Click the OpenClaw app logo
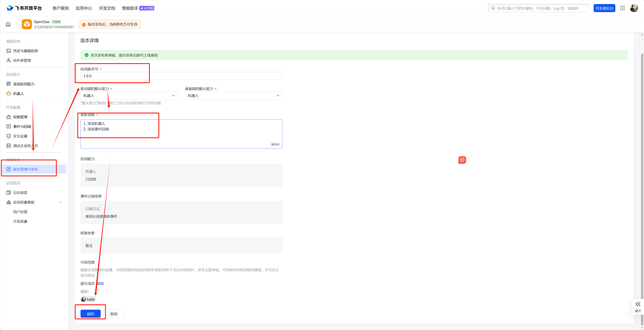Viewport: 644px width, 330px height. 27,24
